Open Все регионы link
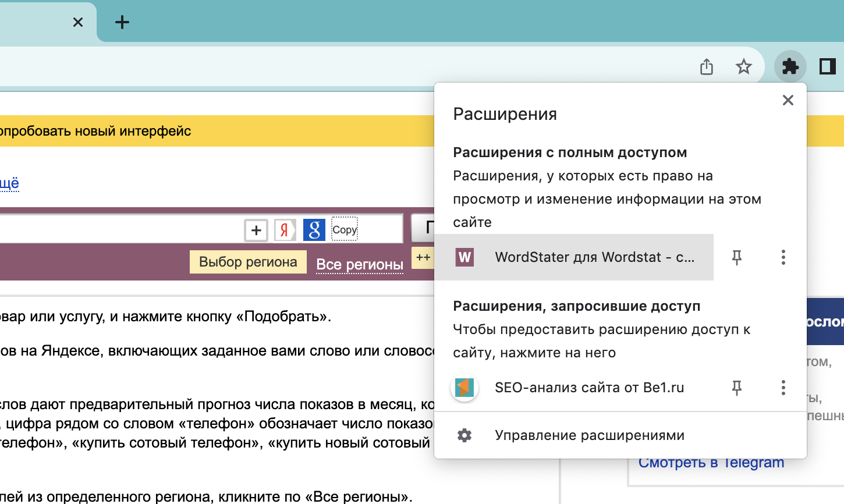844x504 pixels. point(360,265)
